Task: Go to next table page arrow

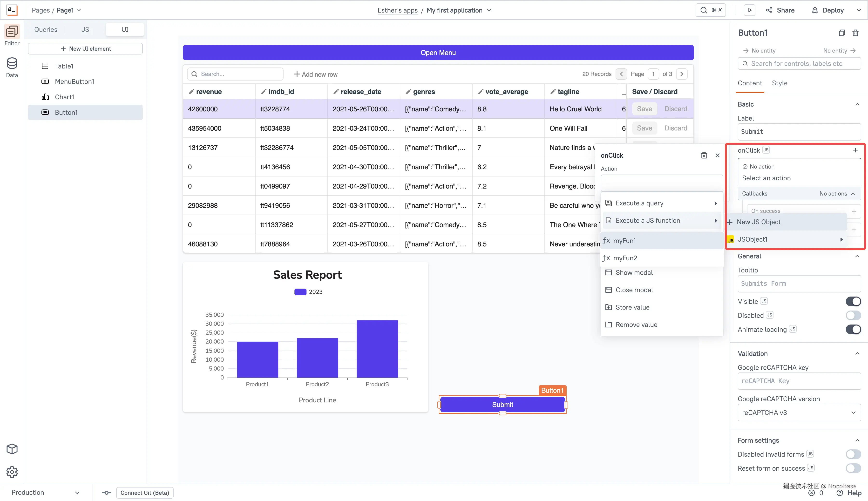Action: pos(682,74)
